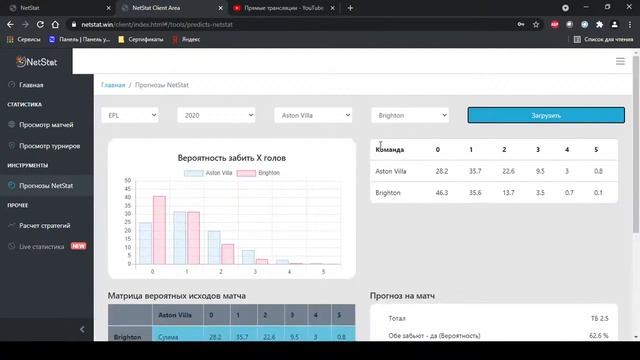Open a new browser tab
Image resolution: width=640 pixels, height=360 pixels.
350,8
